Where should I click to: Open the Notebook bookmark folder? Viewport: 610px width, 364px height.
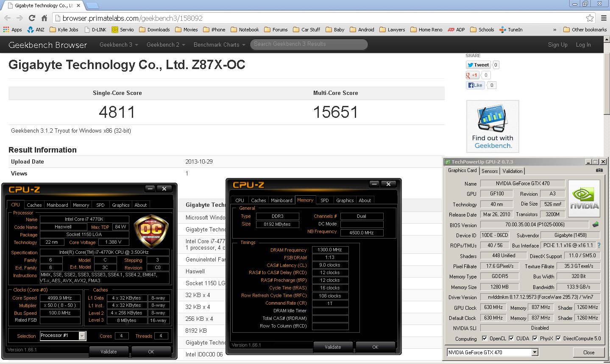245,30
